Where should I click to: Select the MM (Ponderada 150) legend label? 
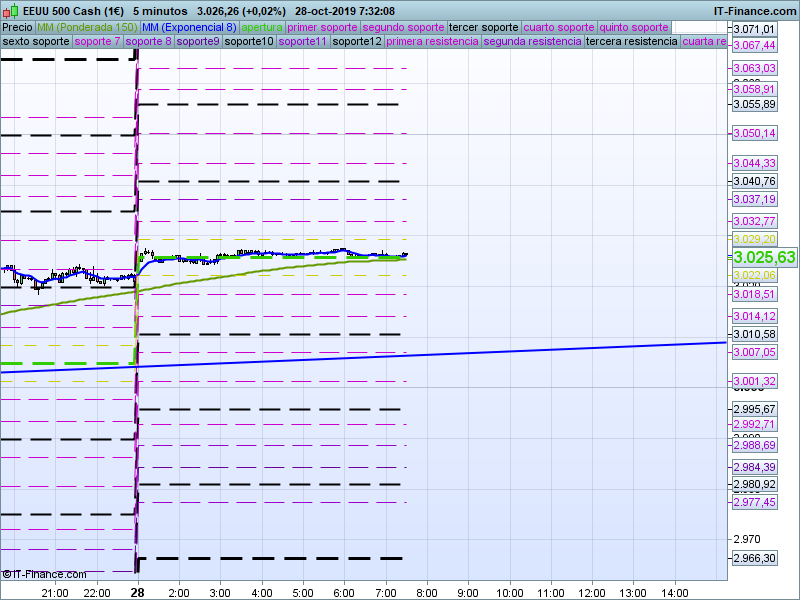(x=87, y=27)
